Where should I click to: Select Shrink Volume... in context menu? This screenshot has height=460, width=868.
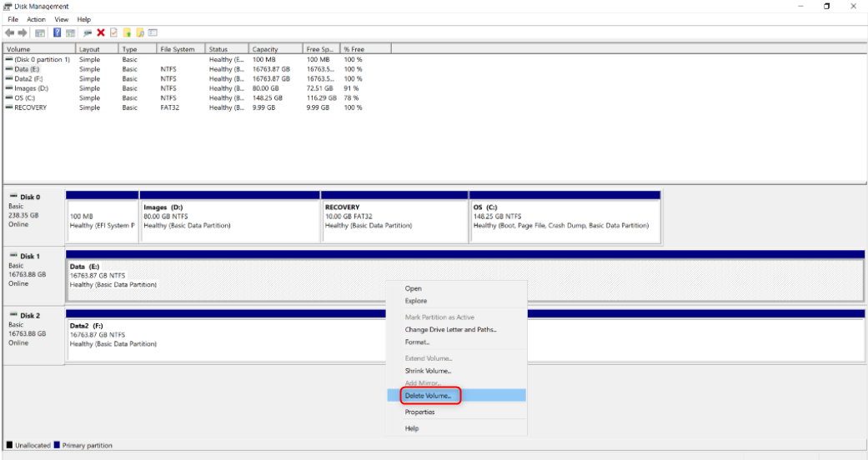[428, 371]
